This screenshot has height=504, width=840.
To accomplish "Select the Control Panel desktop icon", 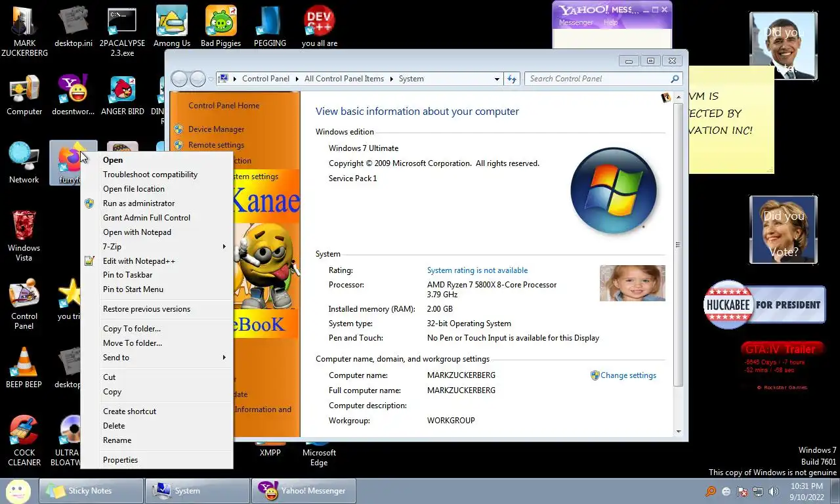I will click(24, 305).
